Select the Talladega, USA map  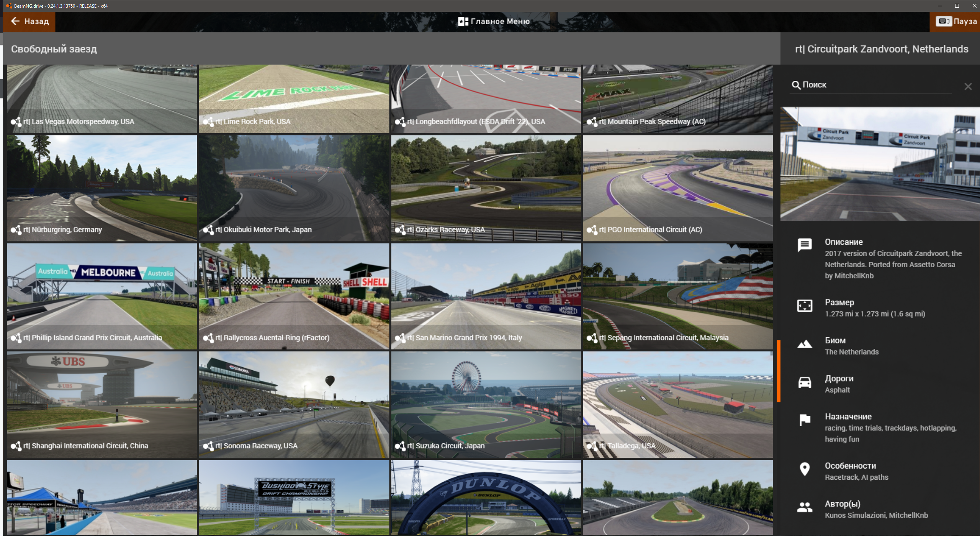pyautogui.click(x=678, y=405)
